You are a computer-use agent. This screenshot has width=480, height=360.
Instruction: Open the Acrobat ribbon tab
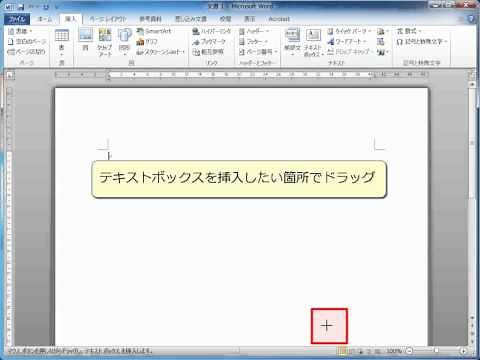point(279,19)
